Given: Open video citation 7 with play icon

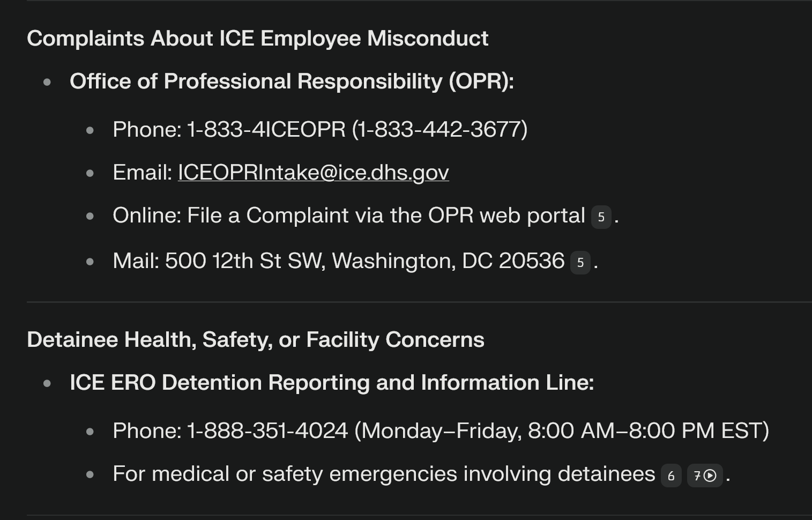Looking at the screenshot, I should coord(705,476).
